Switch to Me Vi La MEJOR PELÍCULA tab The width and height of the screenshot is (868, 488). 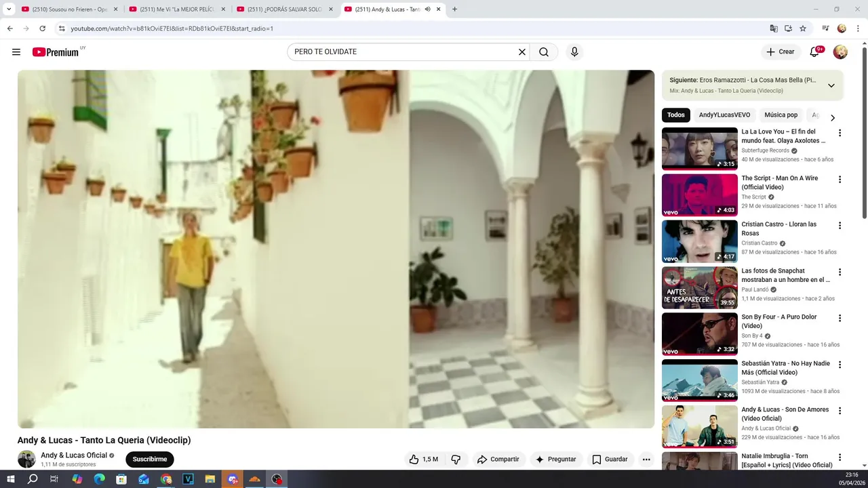[176, 9]
